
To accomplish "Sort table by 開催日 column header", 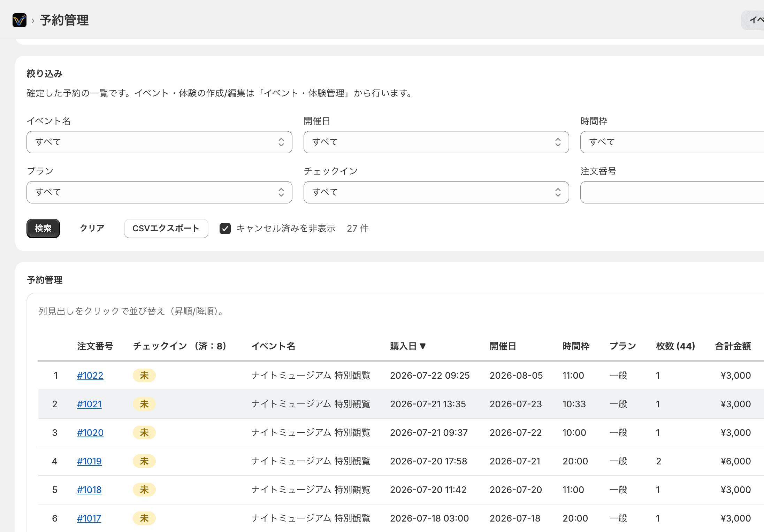I will (x=503, y=346).
